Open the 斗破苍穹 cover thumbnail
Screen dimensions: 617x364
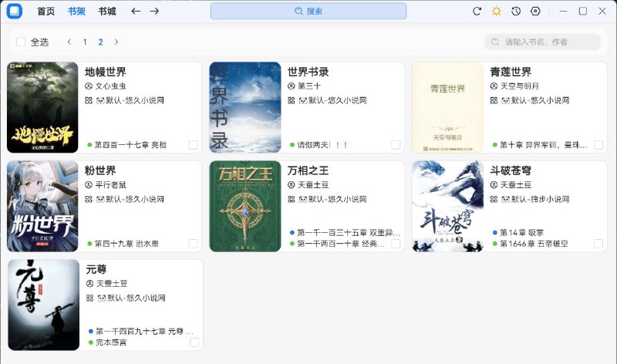pos(448,206)
